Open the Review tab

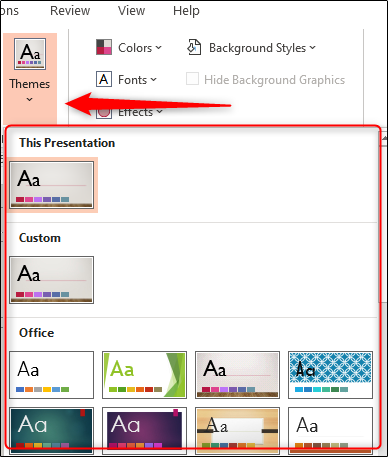pos(70,11)
